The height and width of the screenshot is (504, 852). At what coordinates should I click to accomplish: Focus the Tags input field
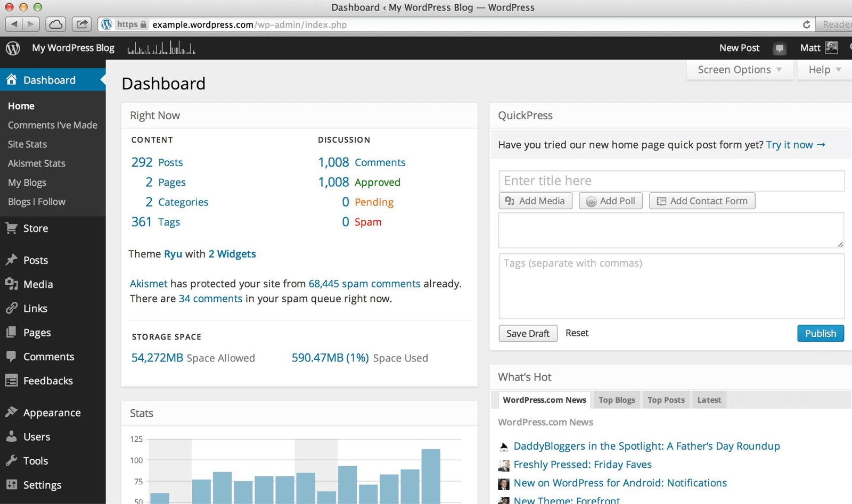click(671, 286)
